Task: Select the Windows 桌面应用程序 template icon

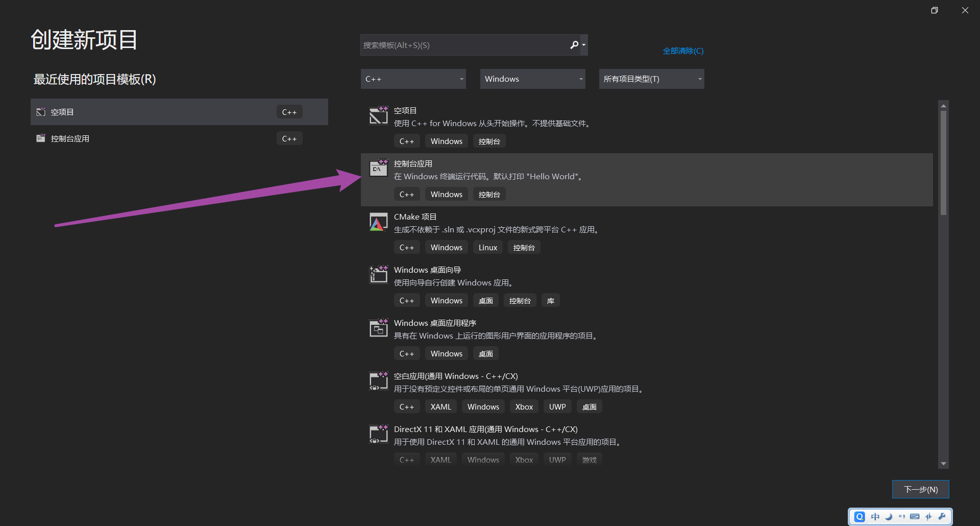Action: pyautogui.click(x=379, y=328)
